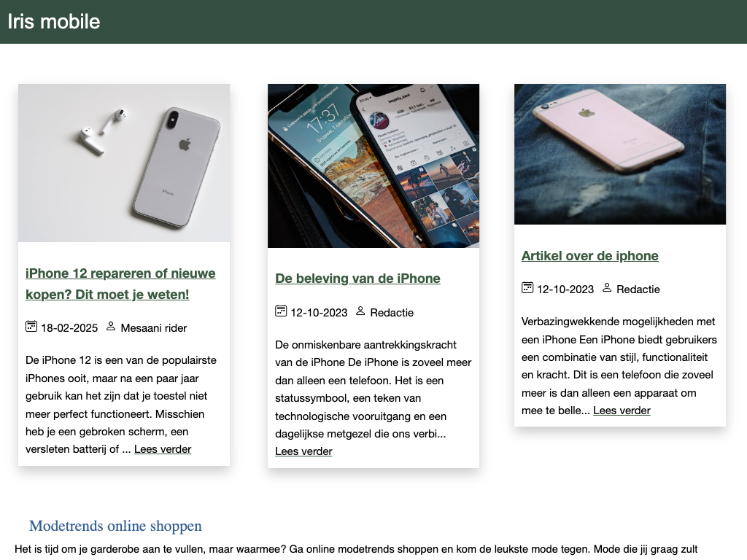
Task: Click the calendar icon beside 18-02-2025
Action: 31,327
